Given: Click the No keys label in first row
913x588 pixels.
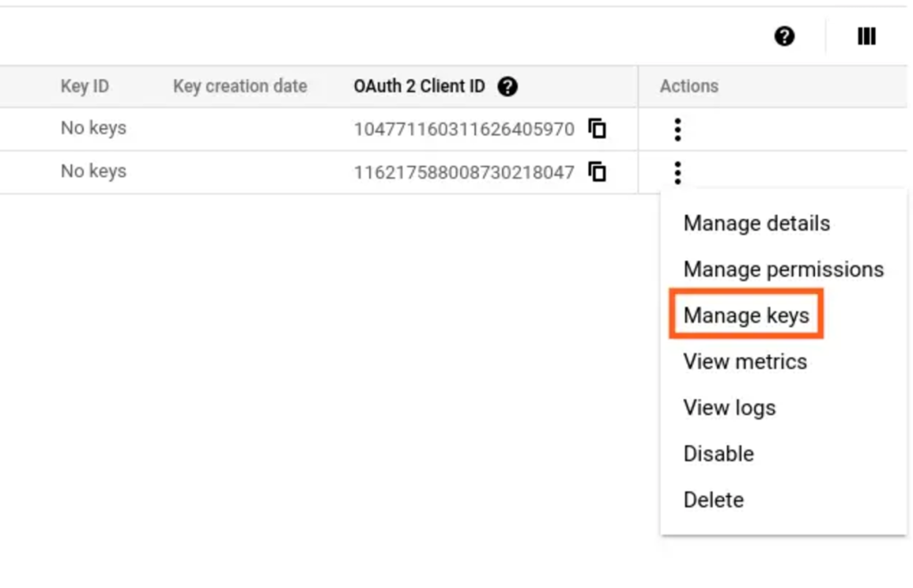Looking at the screenshot, I should pos(93,128).
